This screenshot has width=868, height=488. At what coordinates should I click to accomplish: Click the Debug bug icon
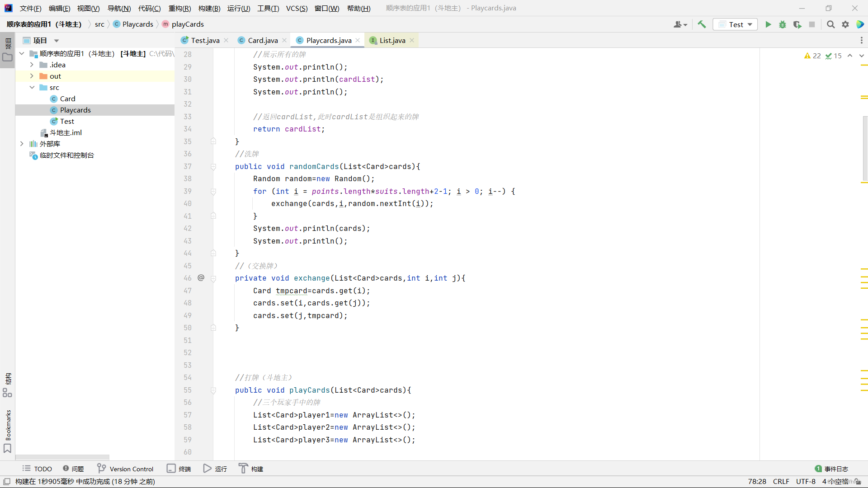(783, 24)
